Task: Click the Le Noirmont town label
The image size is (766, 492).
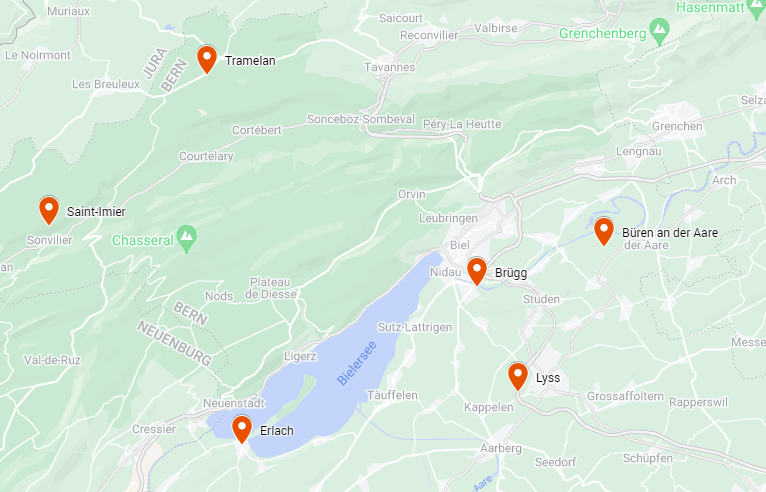Action: pos(38,55)
